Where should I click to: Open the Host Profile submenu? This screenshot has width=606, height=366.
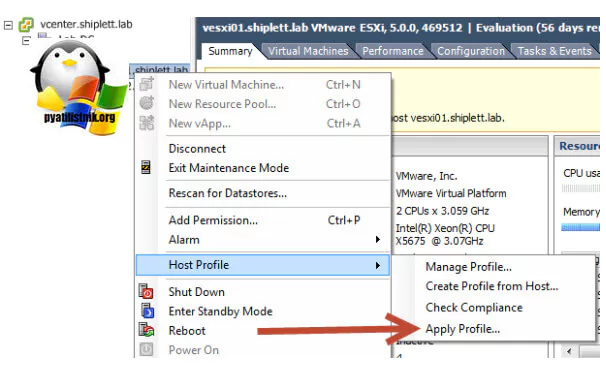click(263, 265)
